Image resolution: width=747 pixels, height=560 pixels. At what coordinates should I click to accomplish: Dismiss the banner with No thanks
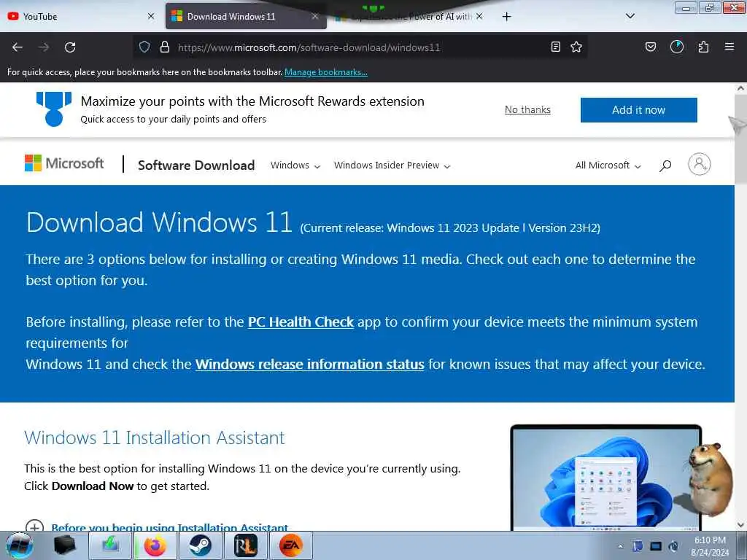tap(527, 109)
